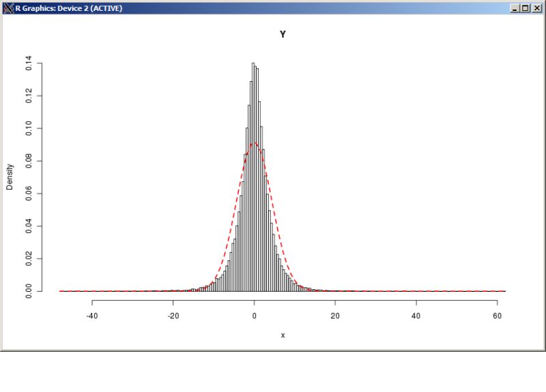Click the y-axis tick label 0.02
The image size is (546, 392).
(29, 258)
